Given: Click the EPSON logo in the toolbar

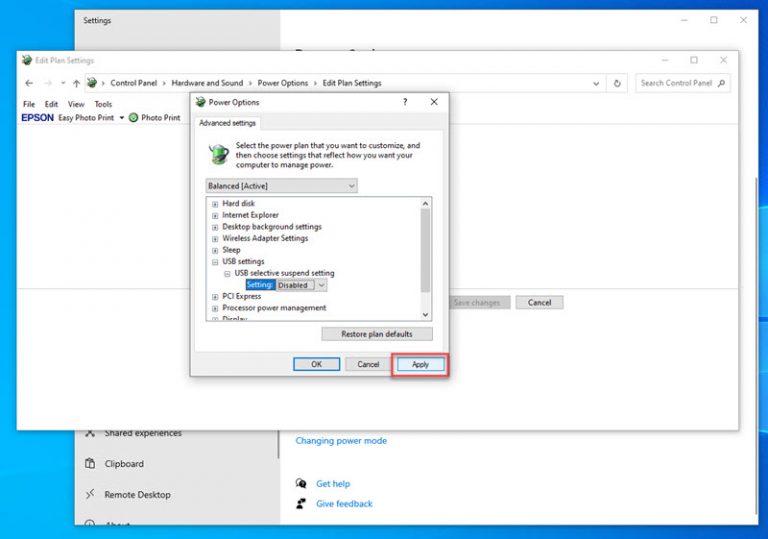Looking at the screenshot, I should tap(37, 118).
